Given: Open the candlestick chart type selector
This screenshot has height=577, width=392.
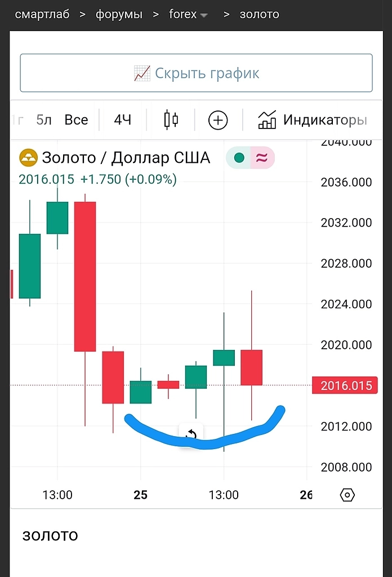Looking at the screenshot, I should click(171, 119).
